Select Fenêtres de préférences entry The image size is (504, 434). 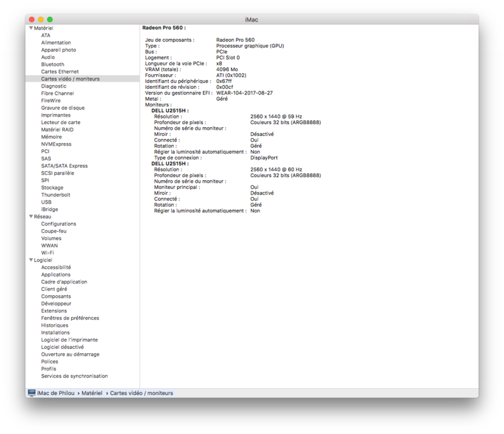70,318
